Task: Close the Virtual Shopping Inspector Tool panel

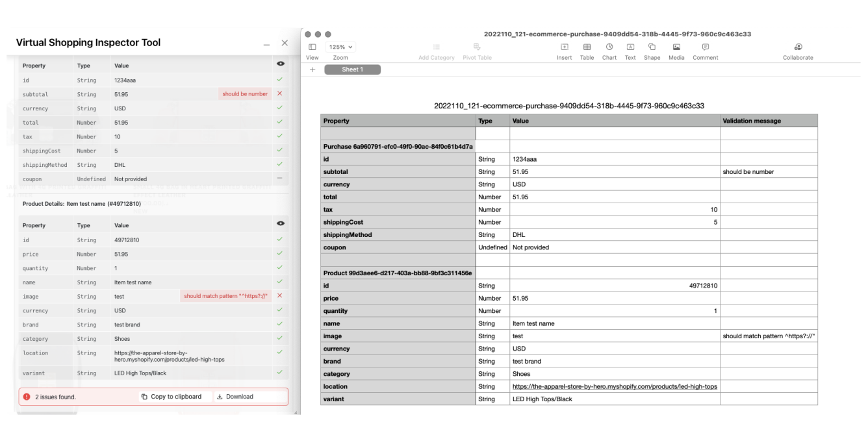Action: click(x=284, y=43)
